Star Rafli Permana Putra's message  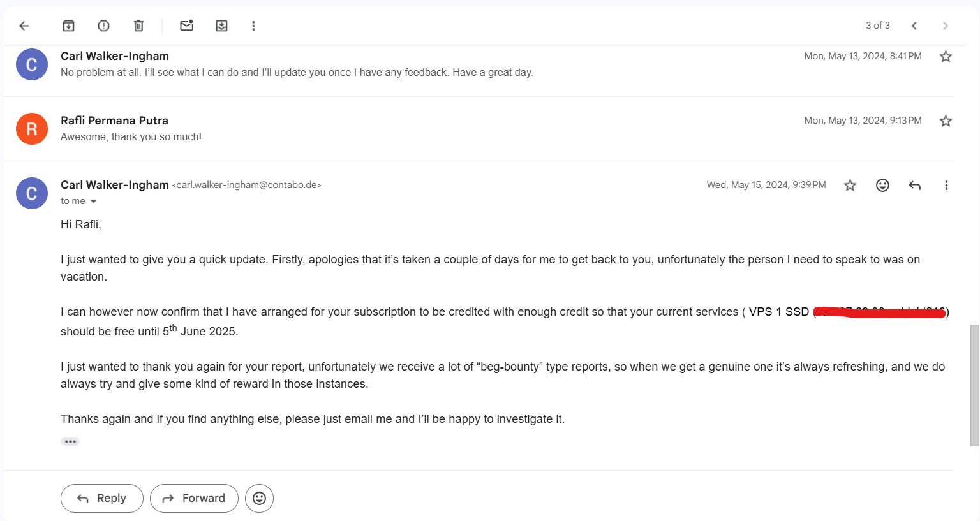click(x=946, y=121)
